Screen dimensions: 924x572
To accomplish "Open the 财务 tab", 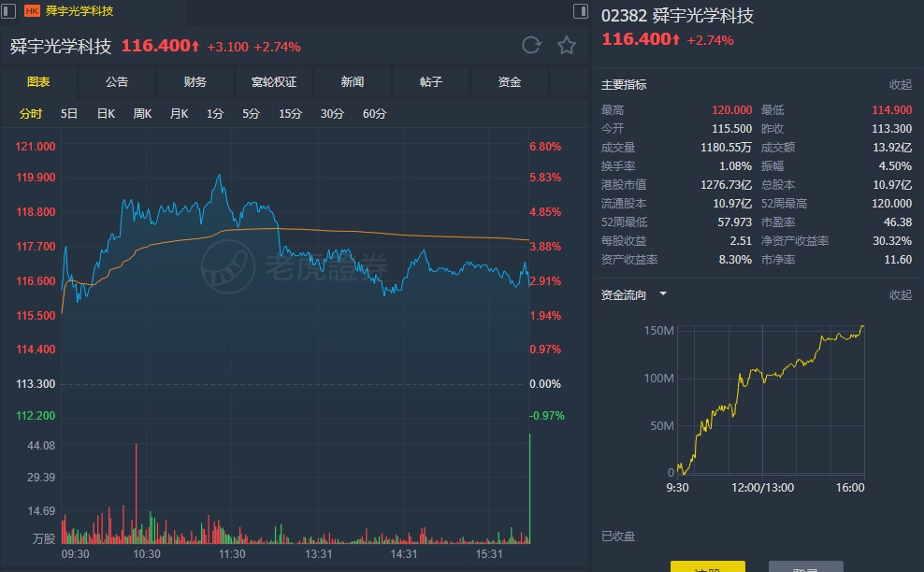I will [195, 82].
